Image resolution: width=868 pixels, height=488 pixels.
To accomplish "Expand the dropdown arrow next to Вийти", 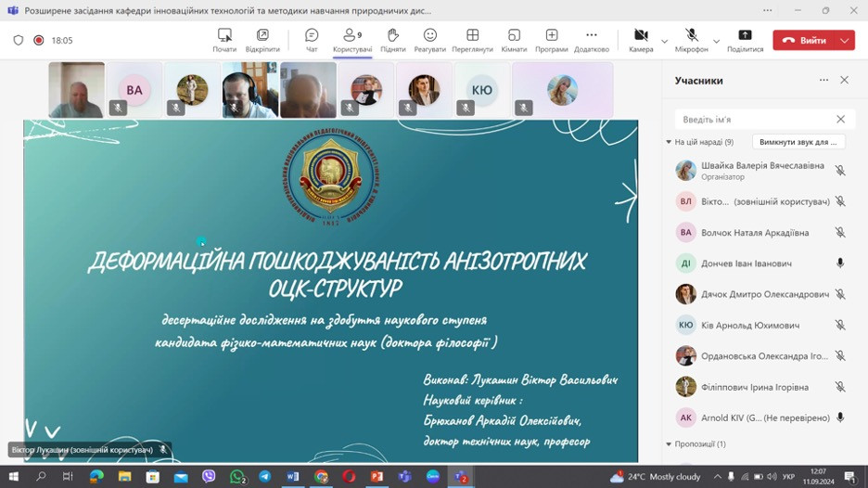I will click(x=845, y=41).
